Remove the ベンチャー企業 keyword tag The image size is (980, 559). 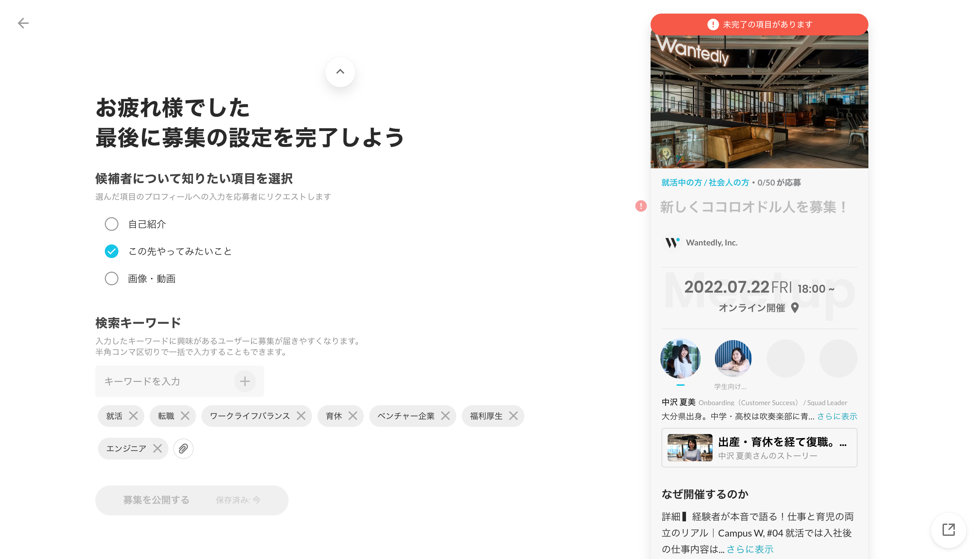445,416
